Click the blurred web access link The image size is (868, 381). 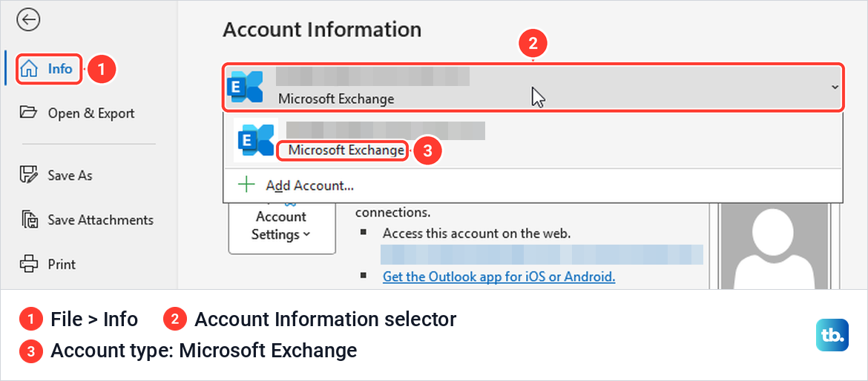click(x=542, y=254)
